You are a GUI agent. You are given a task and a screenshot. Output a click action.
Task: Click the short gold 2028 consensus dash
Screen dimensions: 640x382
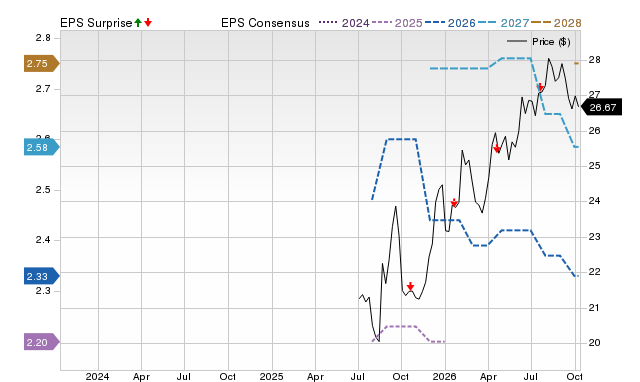576,63
